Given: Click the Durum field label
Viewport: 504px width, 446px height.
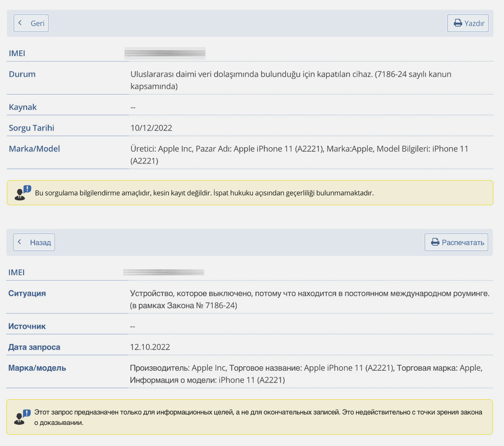Looking at the screenshot, I should point(22,74).
